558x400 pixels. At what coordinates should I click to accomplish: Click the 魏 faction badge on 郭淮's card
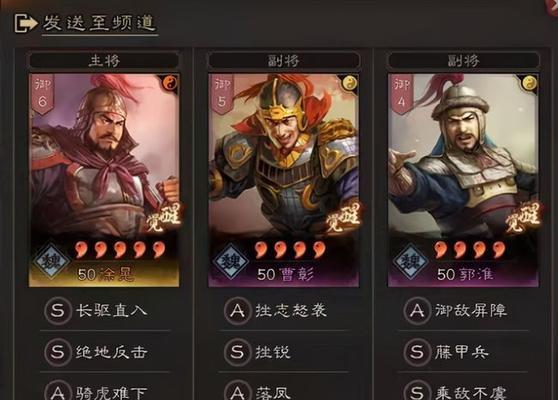[411, 262]
